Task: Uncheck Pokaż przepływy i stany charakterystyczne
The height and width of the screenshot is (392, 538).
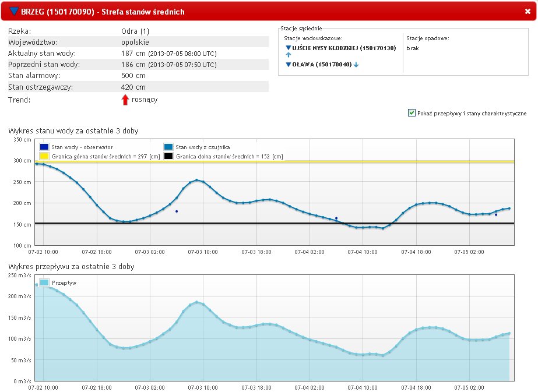Action: point(412,113)
